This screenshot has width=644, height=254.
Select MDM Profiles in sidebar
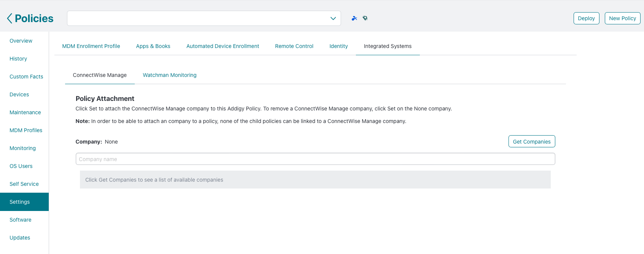pos(26,130)
